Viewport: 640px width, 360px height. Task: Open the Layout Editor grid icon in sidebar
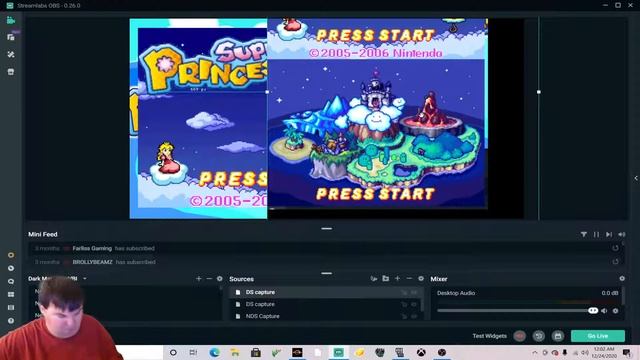coord(11,294)
